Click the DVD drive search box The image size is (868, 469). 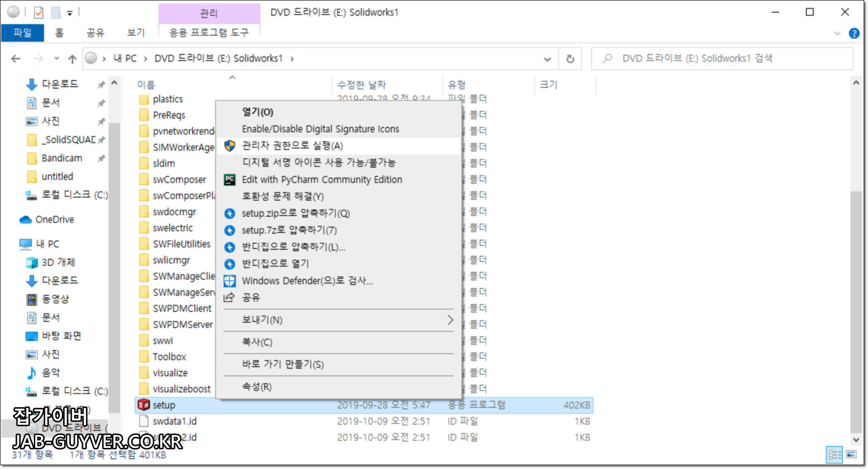pyautogui.click(x=721, y=58)
